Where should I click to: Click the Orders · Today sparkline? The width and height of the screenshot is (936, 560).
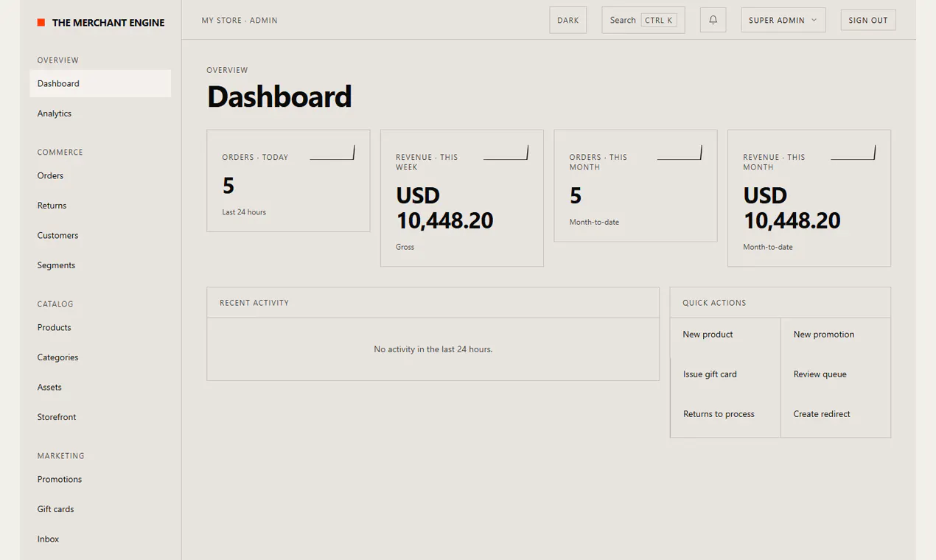point(332,153)
